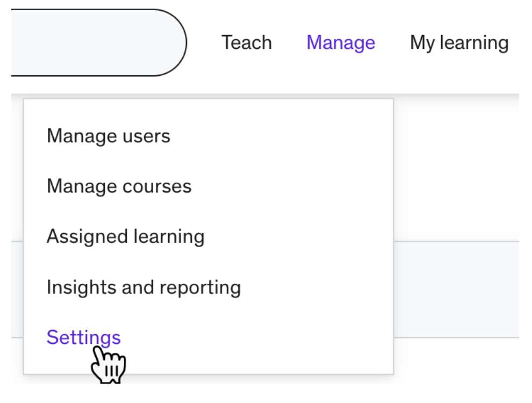532x403 pixels.
Task: Select Manage courses under Manage
Action: (x=119, y=186)
